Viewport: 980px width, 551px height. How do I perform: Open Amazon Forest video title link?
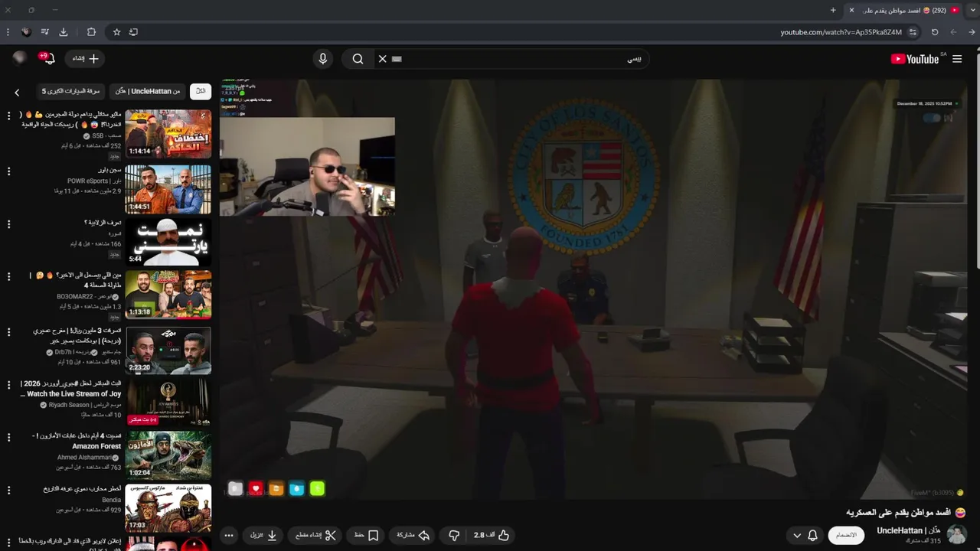[77, 441]
